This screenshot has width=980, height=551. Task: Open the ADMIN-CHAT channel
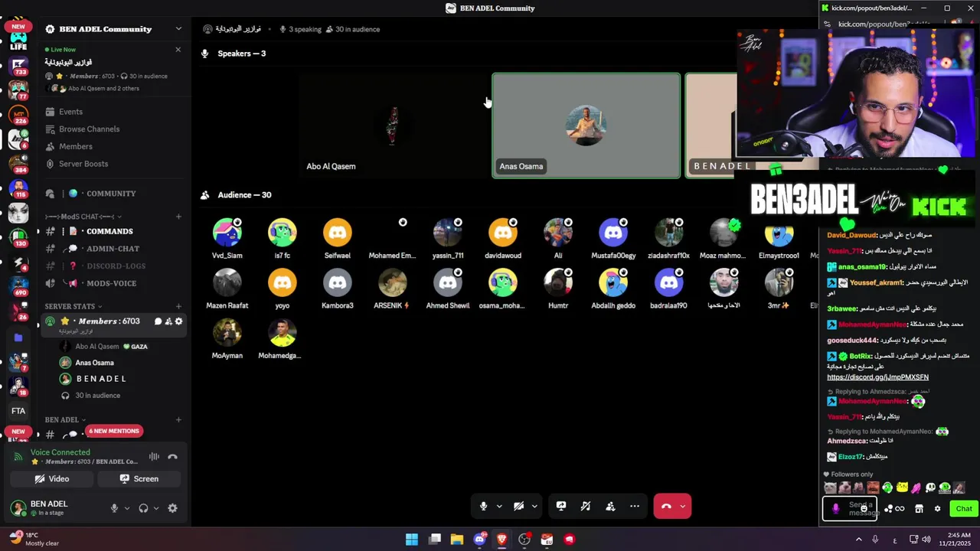(114, 249)
